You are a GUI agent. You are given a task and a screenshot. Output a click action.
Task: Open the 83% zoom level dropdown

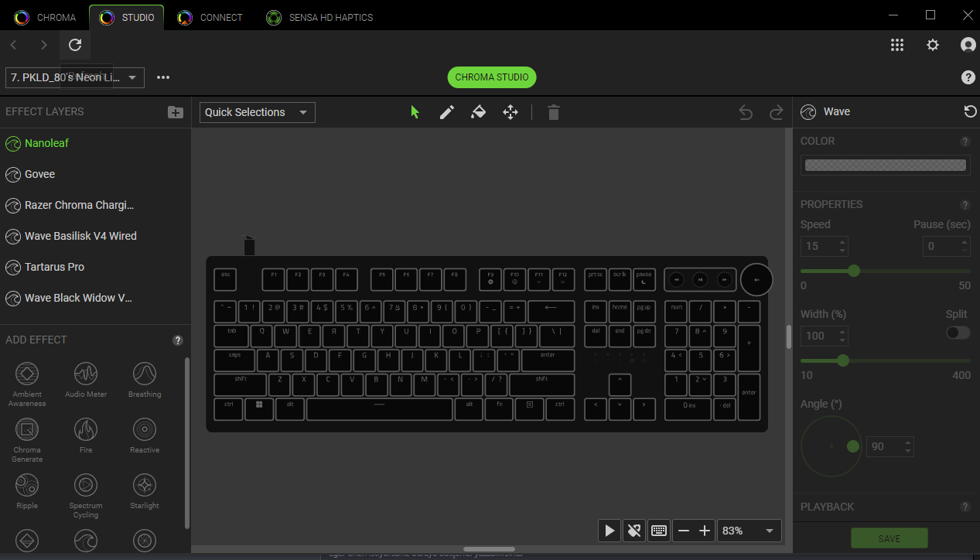coord(749,531)
